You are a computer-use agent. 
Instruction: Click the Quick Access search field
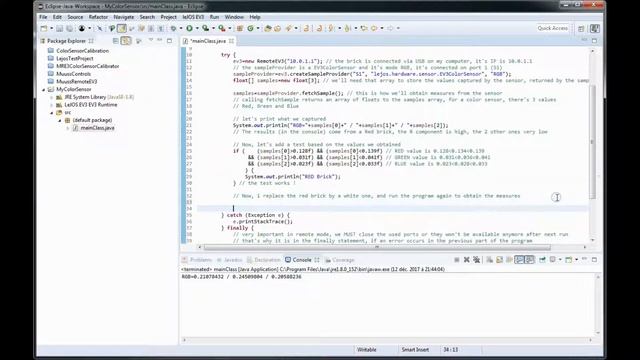[x=553, y=28]
